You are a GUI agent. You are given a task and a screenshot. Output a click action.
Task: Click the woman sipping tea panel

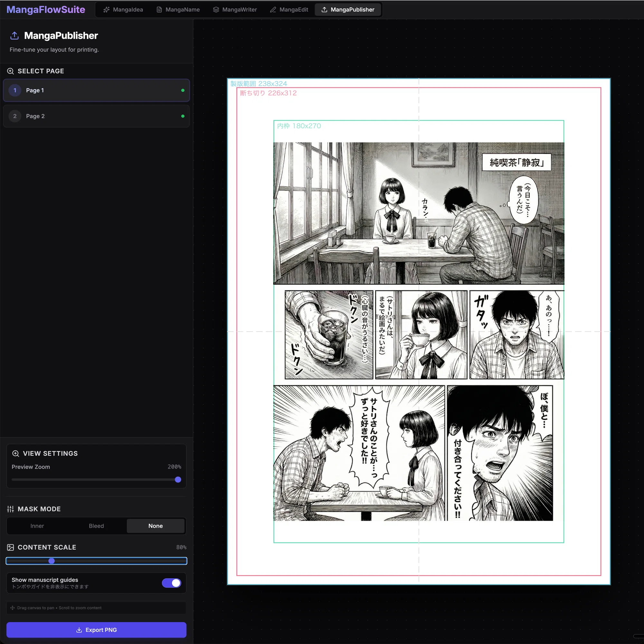[x=421, y=335]
